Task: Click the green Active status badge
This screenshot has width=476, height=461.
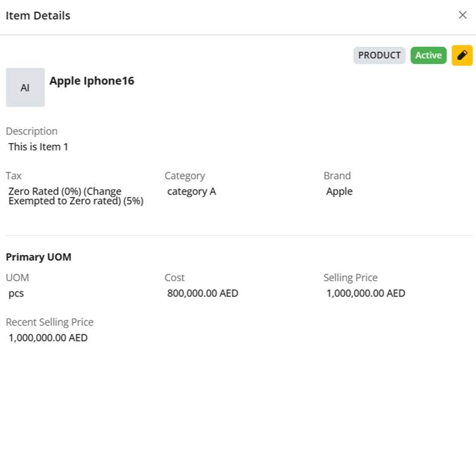Action: (428, 55)
